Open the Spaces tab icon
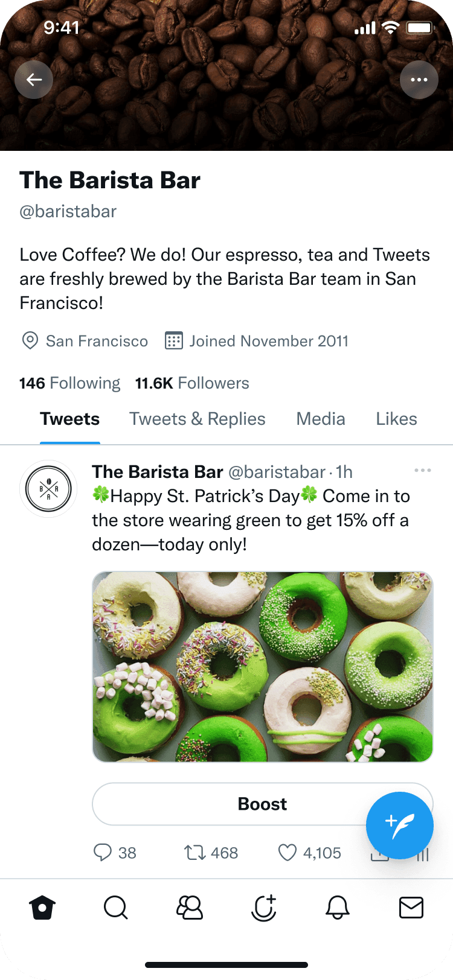The width and height of the screenshot is (453, 980). [263, 907]
